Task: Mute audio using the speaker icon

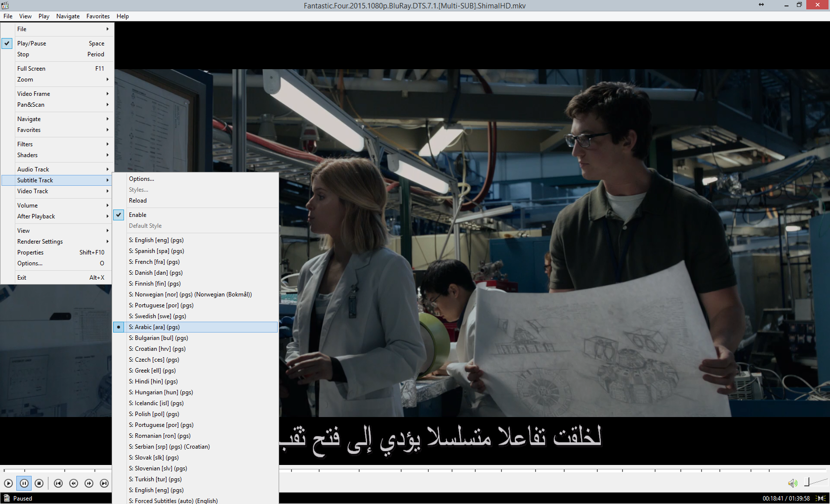Action: [792, 483]
